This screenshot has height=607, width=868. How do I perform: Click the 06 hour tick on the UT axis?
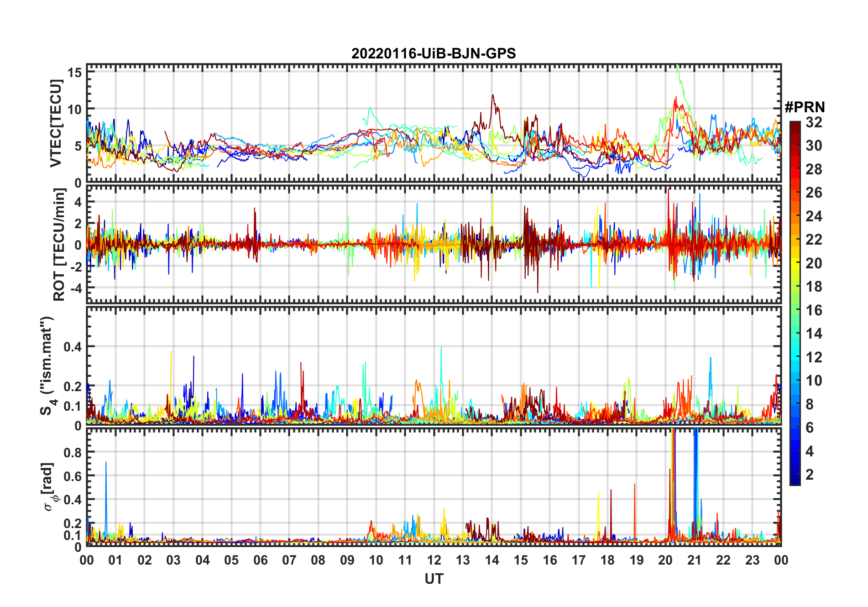point(260,560)
